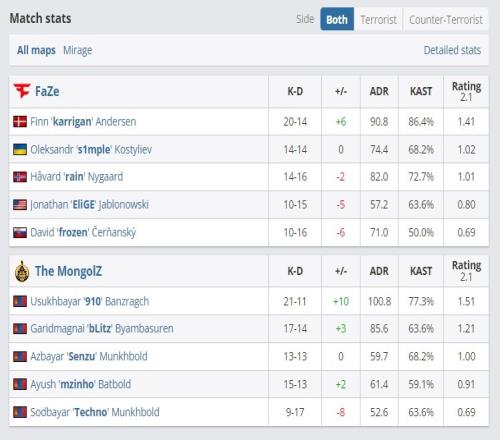Click the Mongolian flag beside 910
The width and height of the screenshot is (500, 440).
(x=20, y=301)
